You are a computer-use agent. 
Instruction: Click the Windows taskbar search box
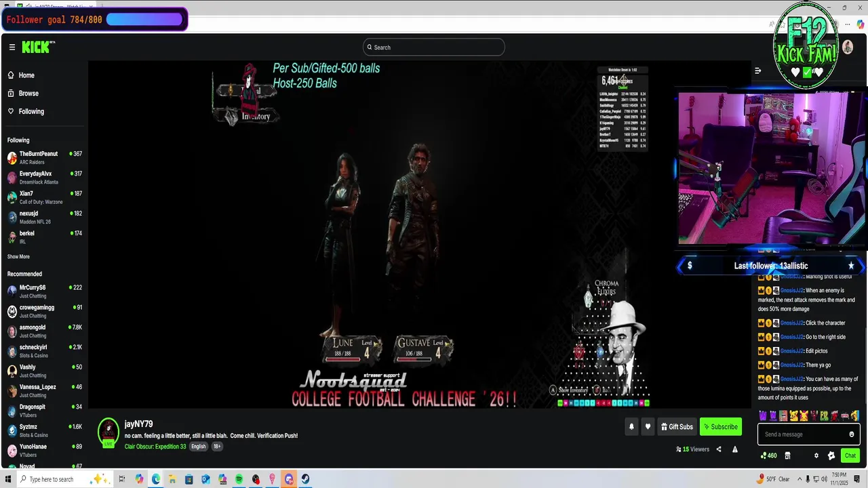tap(64, 479)
